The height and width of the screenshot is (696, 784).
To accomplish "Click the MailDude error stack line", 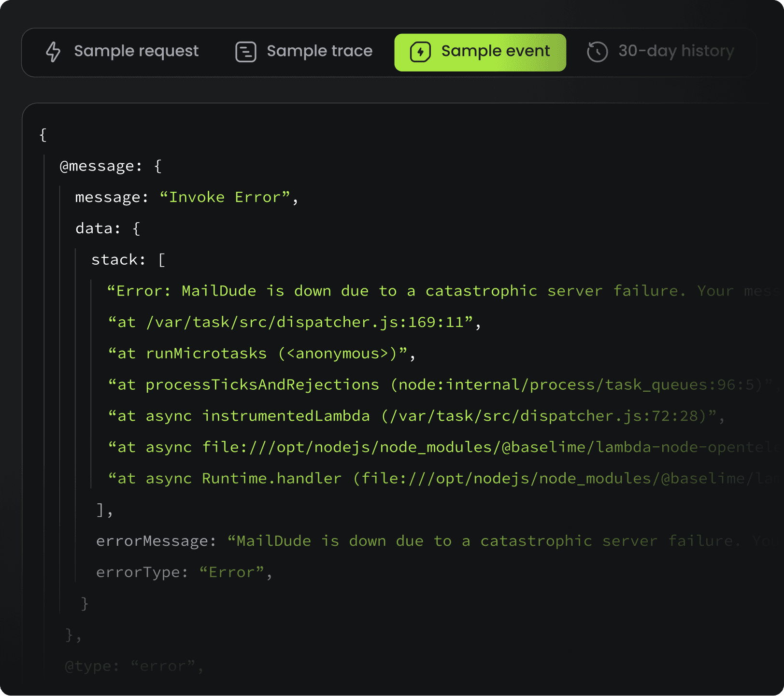I will 396,291.
